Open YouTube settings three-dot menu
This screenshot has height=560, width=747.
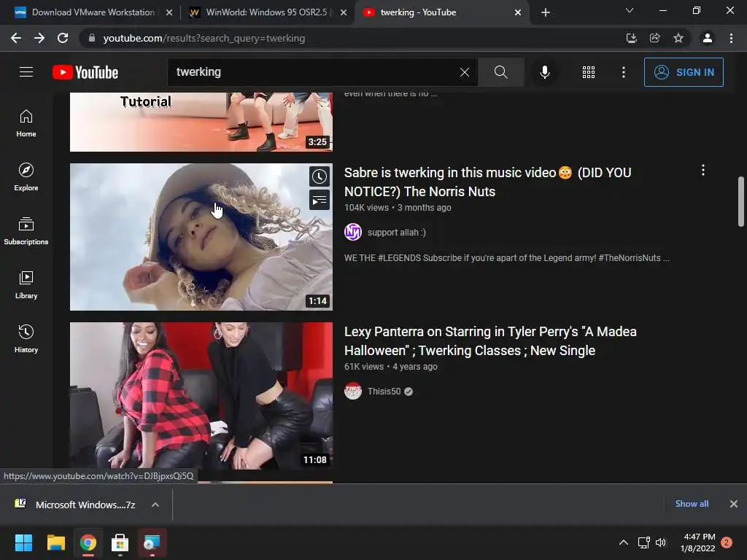(623, 72)
